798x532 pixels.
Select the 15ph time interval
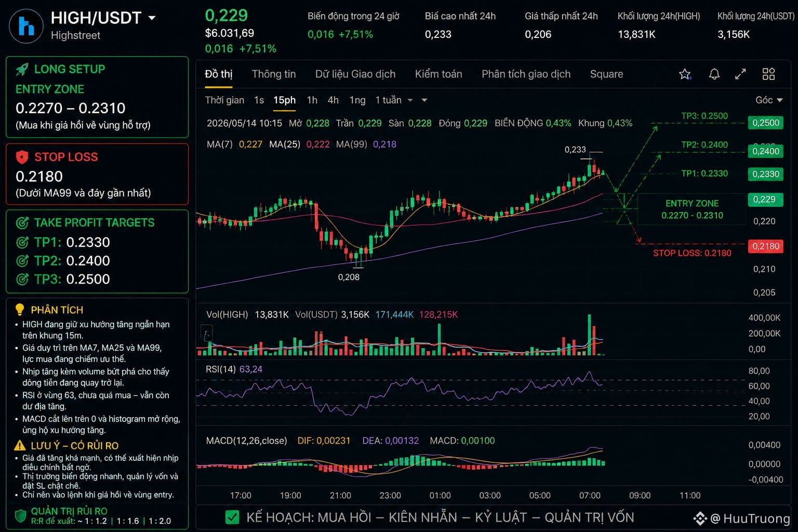285,100
